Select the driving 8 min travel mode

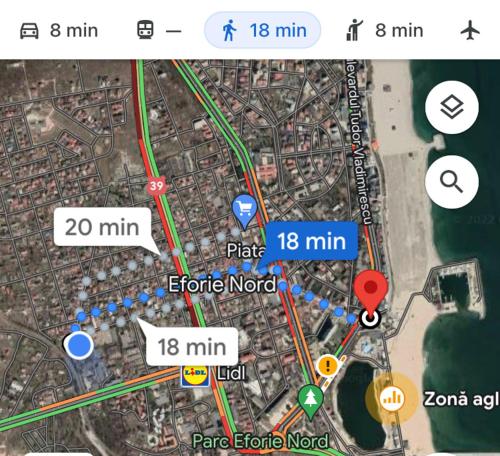(59, 31)
